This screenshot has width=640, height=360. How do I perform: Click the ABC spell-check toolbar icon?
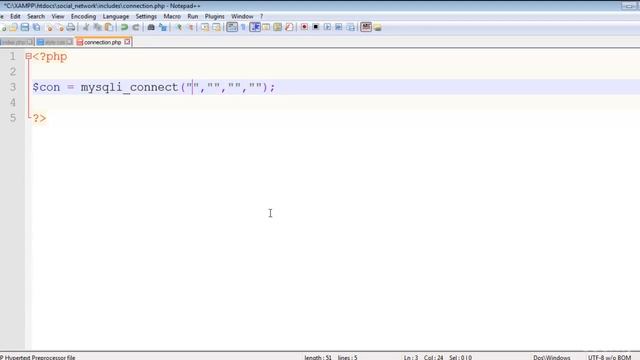point(366,27)
